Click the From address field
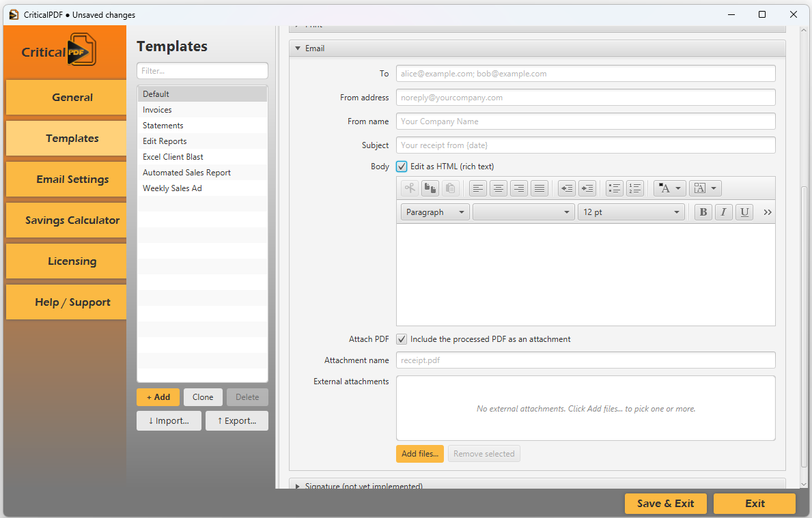The height and width of the screenshot is (518, 812). pyautogui.click(x=586, y=98)
